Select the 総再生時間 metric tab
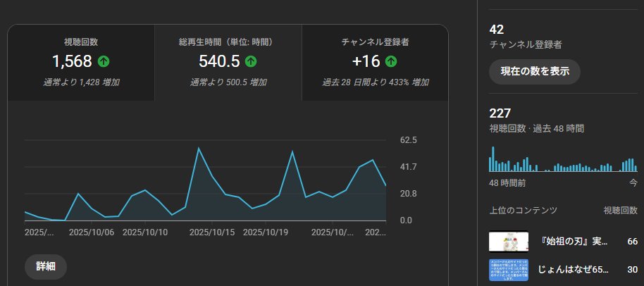The width and height of the screenshot is (644, 286). coord(228,63)
